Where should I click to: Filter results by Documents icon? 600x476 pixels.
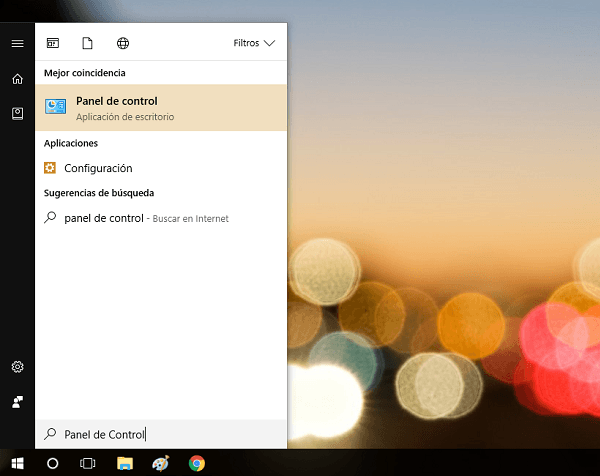click(x=88, y=43)
